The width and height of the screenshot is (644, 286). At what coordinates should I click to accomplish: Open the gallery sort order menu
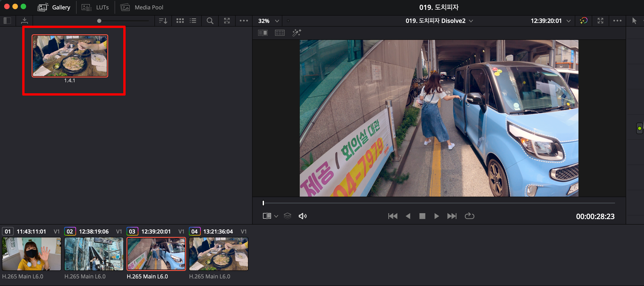163,21
